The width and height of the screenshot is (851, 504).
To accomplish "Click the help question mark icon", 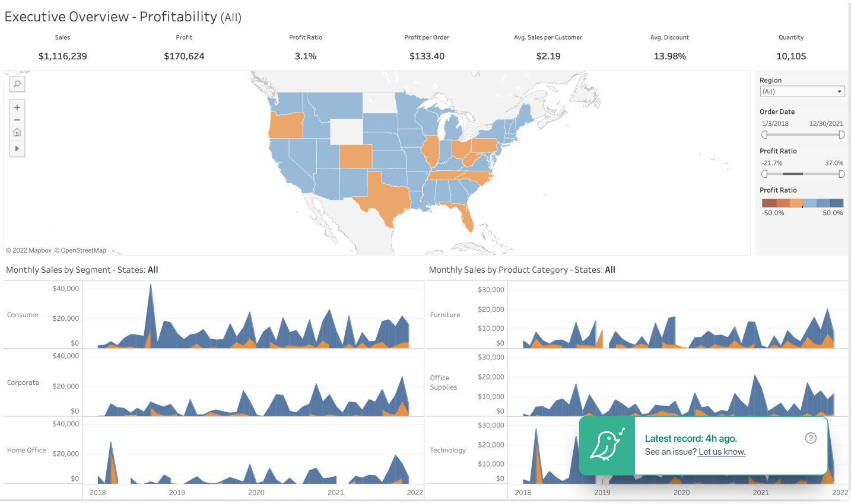I will click(x=811, y=438).
